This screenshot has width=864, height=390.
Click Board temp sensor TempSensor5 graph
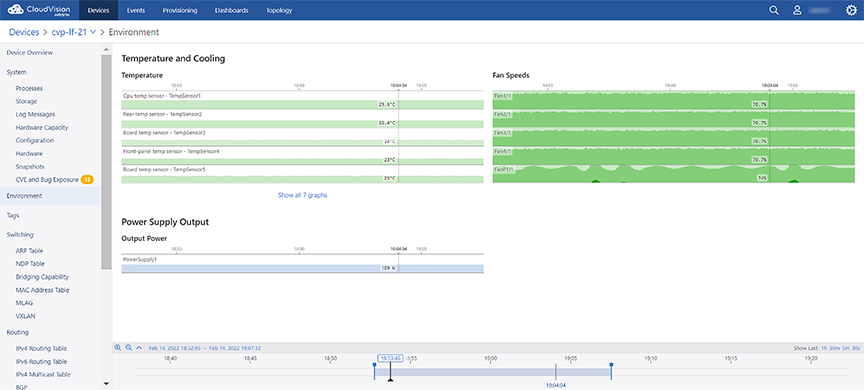tap(303, 174)
